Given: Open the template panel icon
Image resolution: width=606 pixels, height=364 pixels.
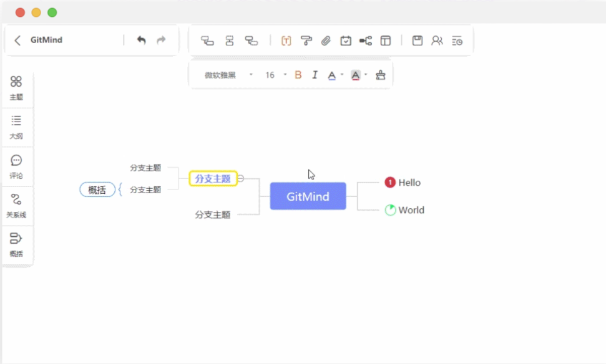Looking at the screenshot, I should coord(385,41).
